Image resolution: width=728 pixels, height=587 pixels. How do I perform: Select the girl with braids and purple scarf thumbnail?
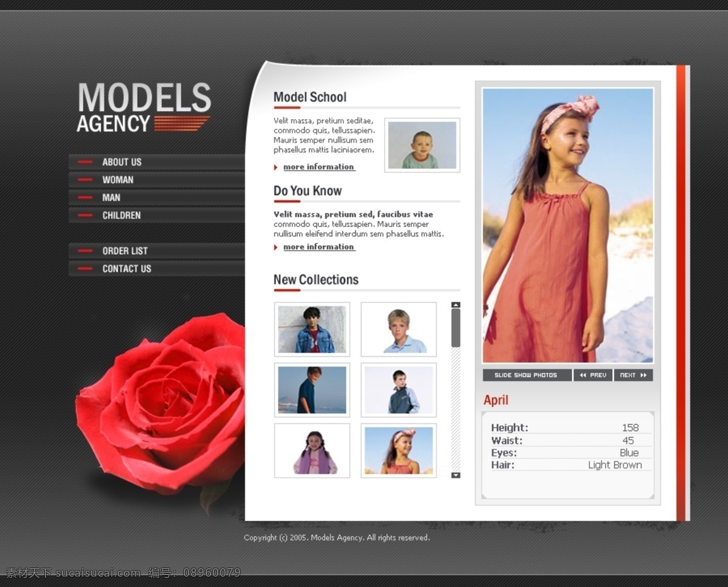click(312, 450)
